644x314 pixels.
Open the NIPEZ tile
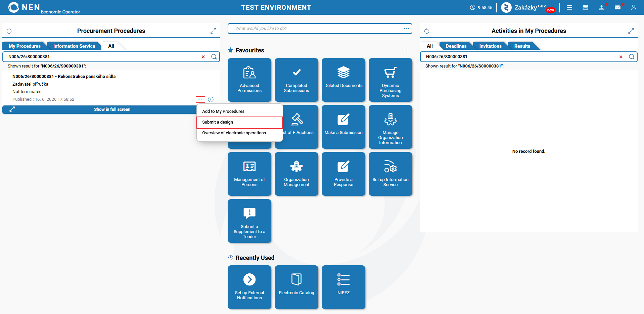click(343, 287)
